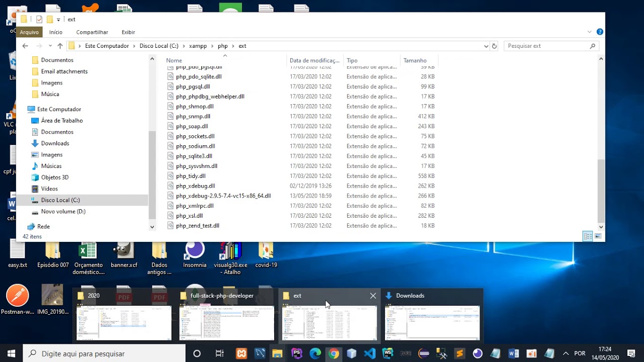Viewport: 644px width, 362px height.
Task: Select Rede in the navigation pane
Action: click(x=43, y=227)
